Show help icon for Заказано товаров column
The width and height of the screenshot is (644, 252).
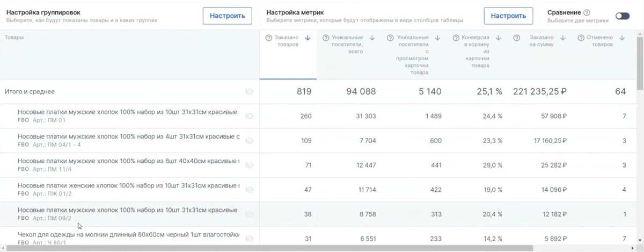(268, 38)
